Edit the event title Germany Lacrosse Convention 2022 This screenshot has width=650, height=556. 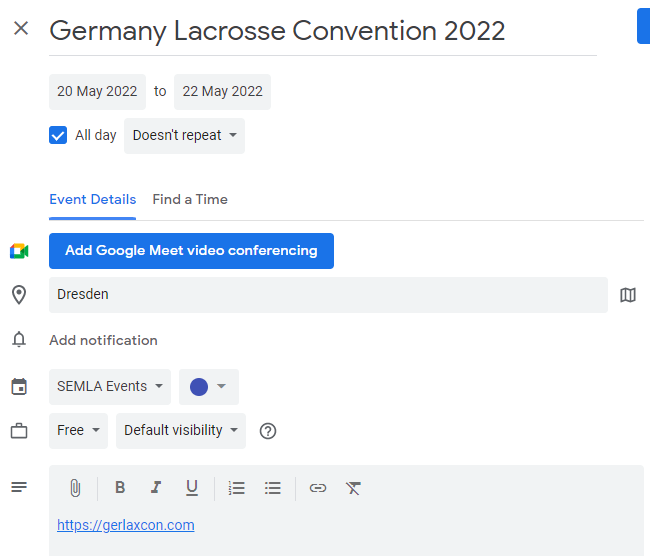(323, 31)
